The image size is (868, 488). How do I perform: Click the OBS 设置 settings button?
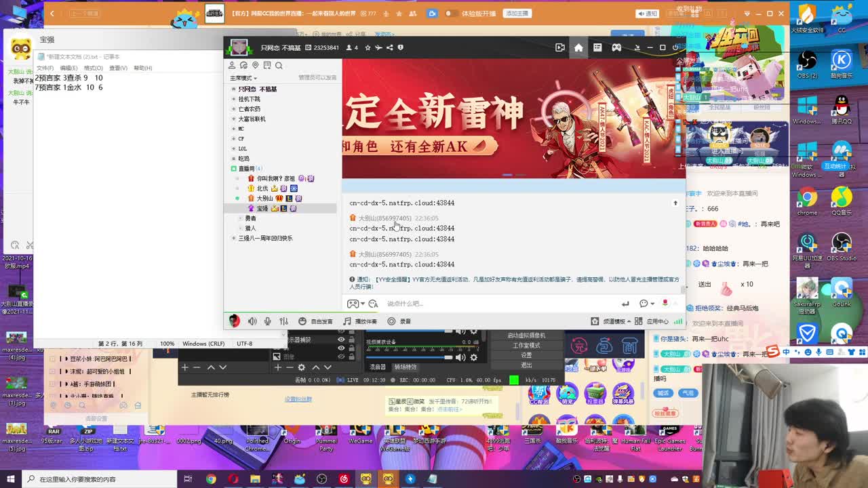[x=526, y=355]
